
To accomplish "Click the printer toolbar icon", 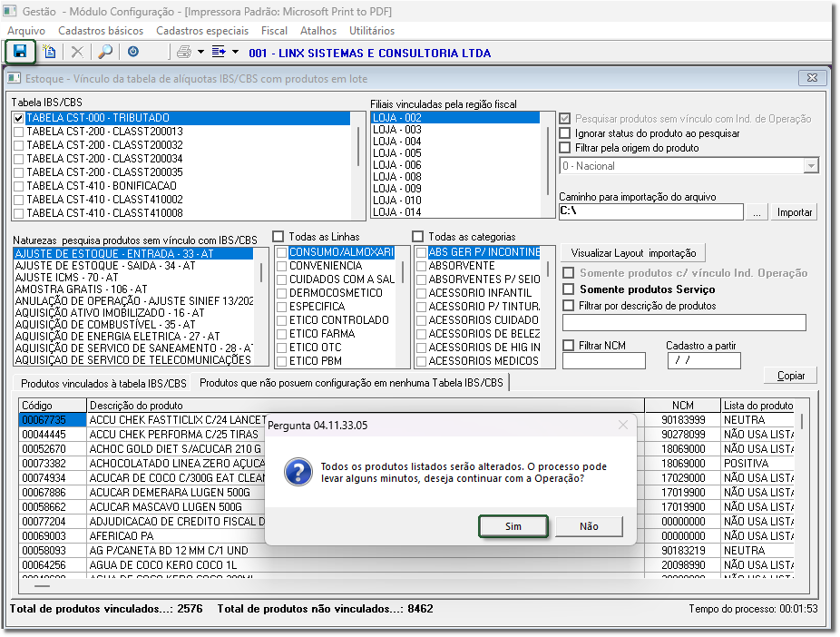I will pyautogui.click(x=183, y=53).
